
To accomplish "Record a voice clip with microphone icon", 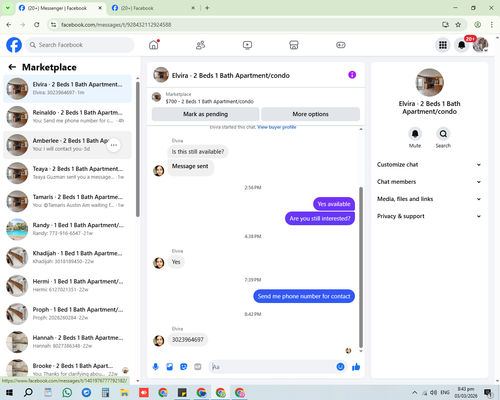I will [x=155, y=367].
